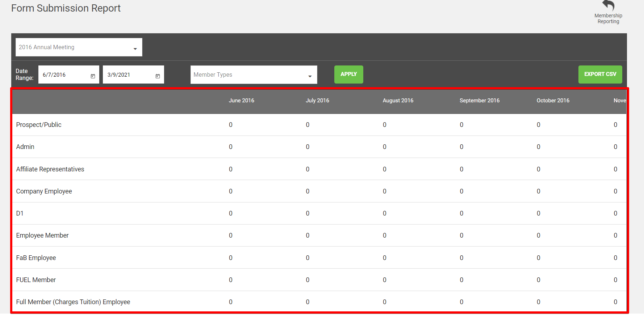Screen dimensions: 644x315
Task: Select the FUEL Member row label
Action: 36,280
